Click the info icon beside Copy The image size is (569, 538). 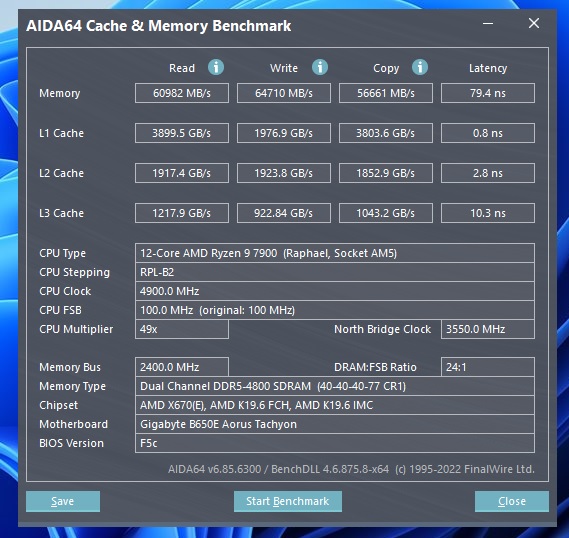click(x=420, y=67)
